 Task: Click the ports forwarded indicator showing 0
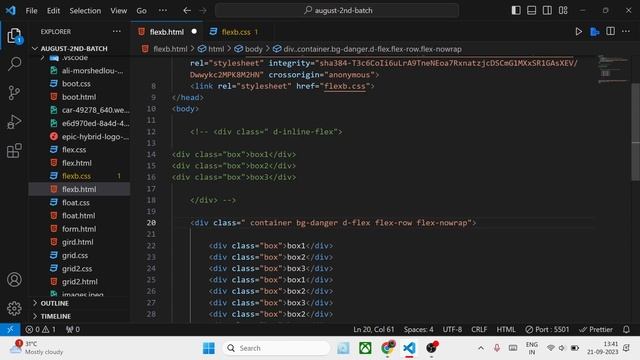pyautogui.click(x=73, y=329)
